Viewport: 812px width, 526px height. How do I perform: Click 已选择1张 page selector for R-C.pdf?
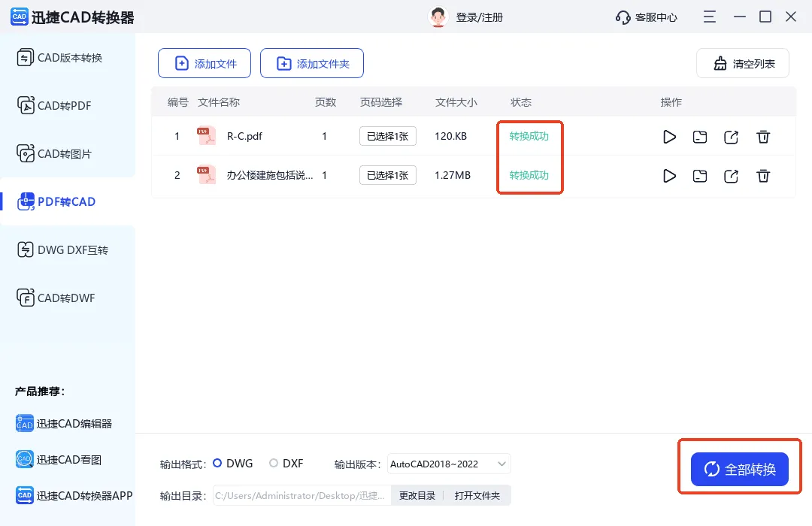point(388,136)
